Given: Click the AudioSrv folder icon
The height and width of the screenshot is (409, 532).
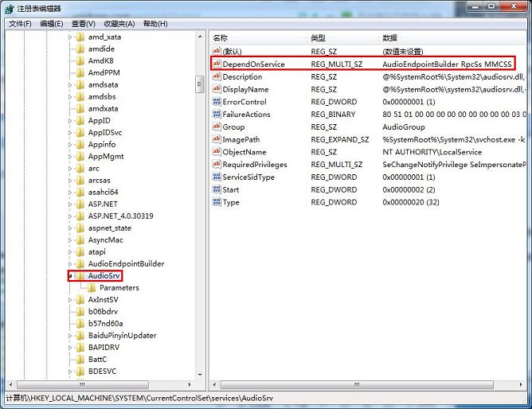Looking at the screenshot, I should 80,275.
